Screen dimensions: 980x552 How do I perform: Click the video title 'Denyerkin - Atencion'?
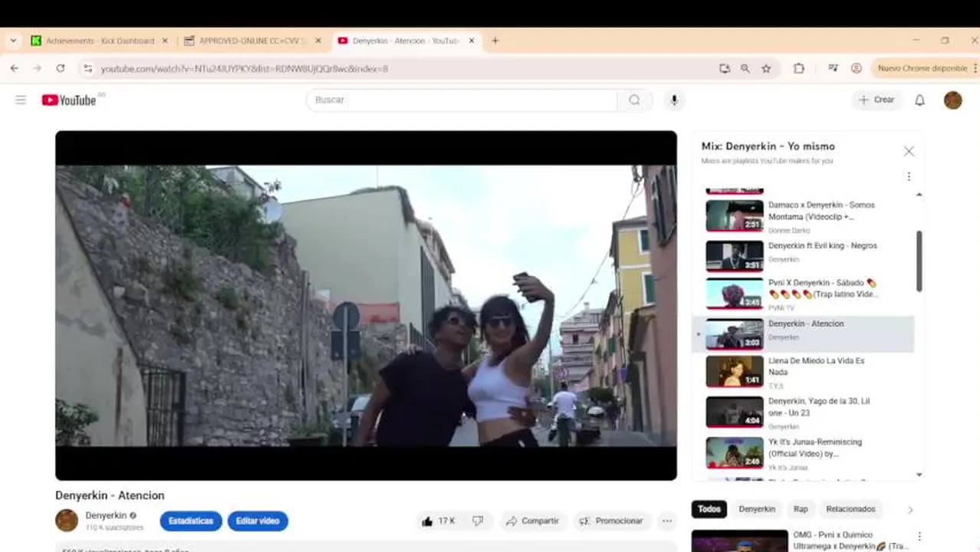[110, 496]
